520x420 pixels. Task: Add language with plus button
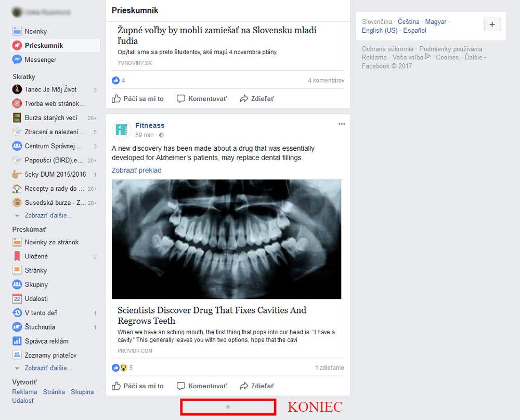click(492, 24)
